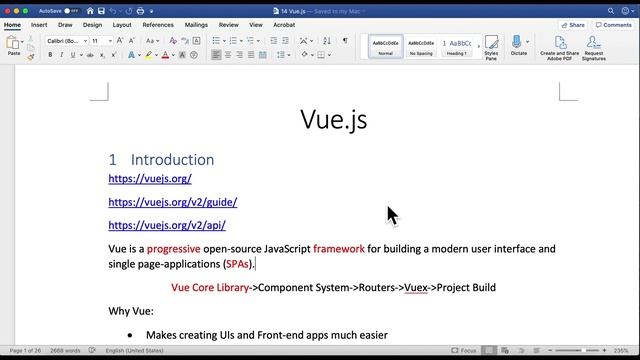Click Create and Share Adobe PDF
Image resolution: width=640 pixels, height=360 pixels.
pos(560,48)
